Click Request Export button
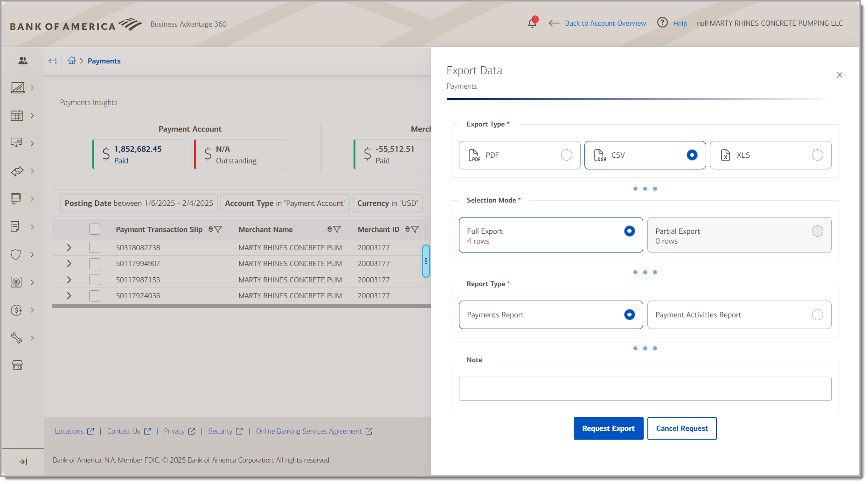This screenshot has width=868, height=484. 608,428
